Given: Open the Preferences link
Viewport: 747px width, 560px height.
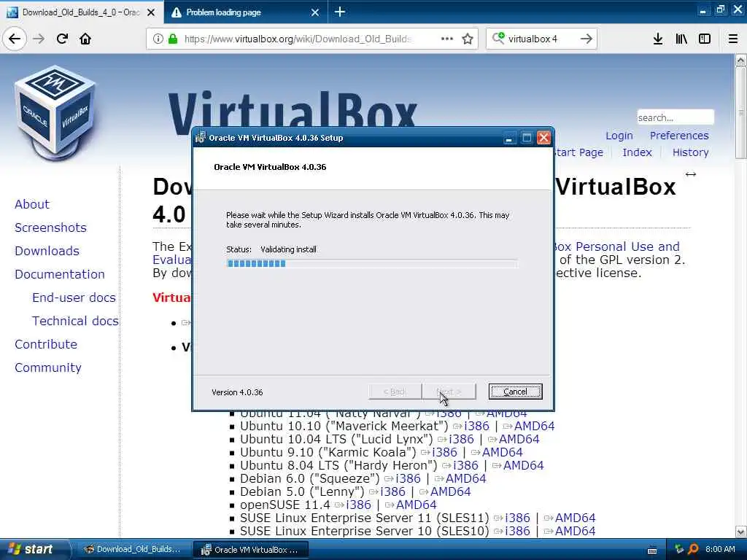Looking at the screenshot, I should 679,136.
